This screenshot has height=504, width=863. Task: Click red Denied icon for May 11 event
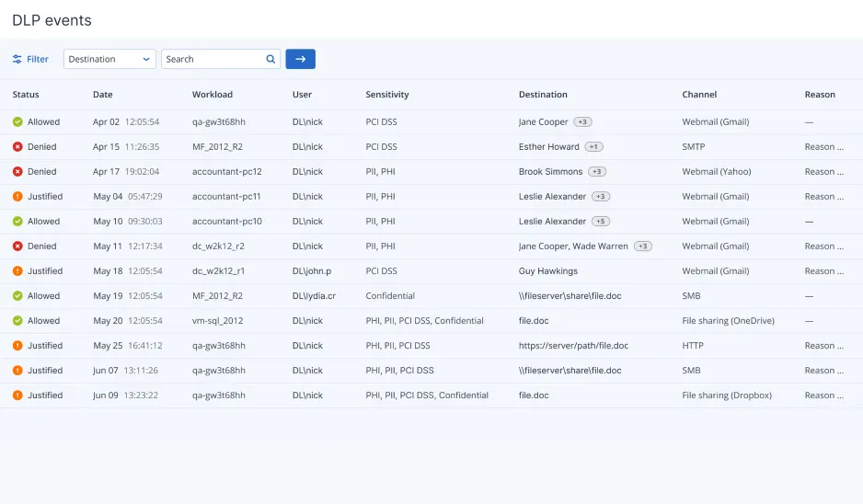pyautogui.click(x=17, y=246)
